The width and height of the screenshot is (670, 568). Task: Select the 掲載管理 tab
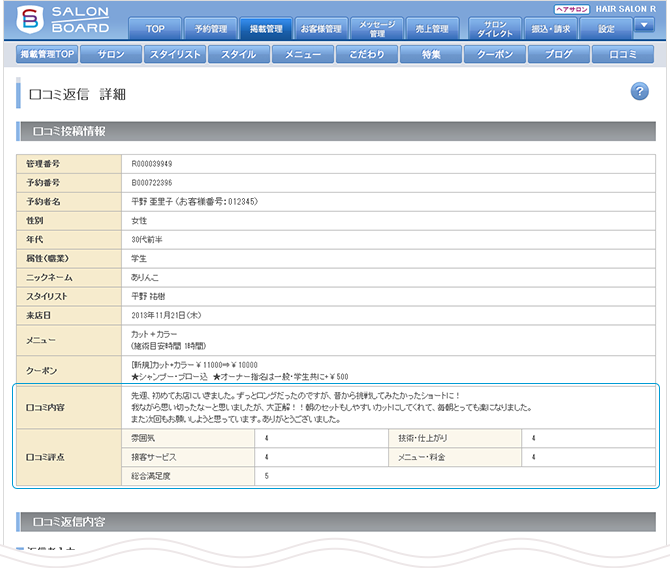pyautogui.click(x=267, y=29)
